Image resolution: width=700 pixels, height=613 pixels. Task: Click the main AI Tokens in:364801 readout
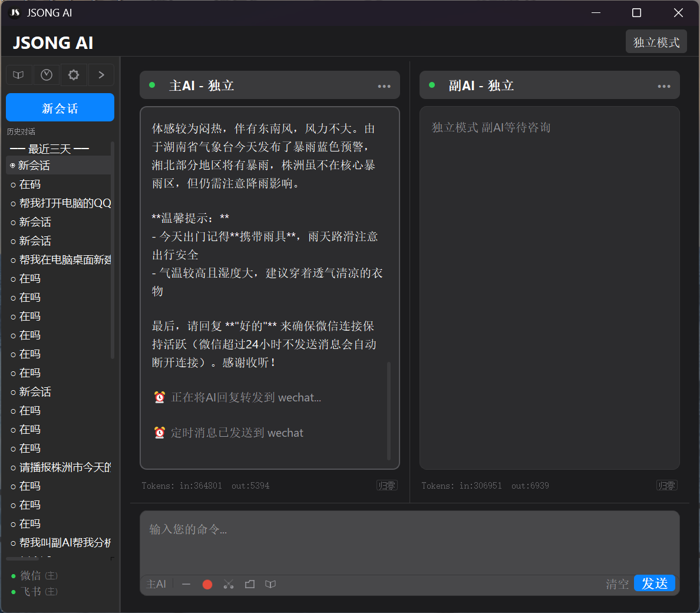tap(206, 486)
